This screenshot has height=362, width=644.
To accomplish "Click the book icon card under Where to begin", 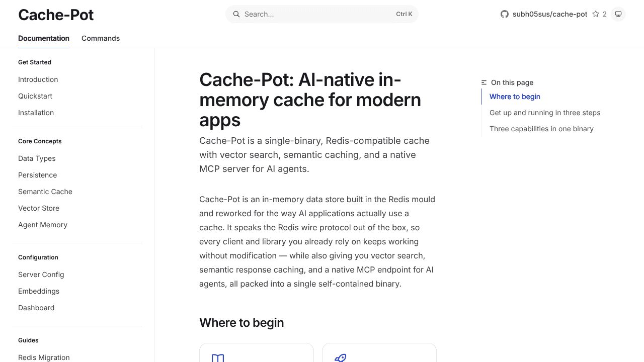I will [x=257, y=352].
